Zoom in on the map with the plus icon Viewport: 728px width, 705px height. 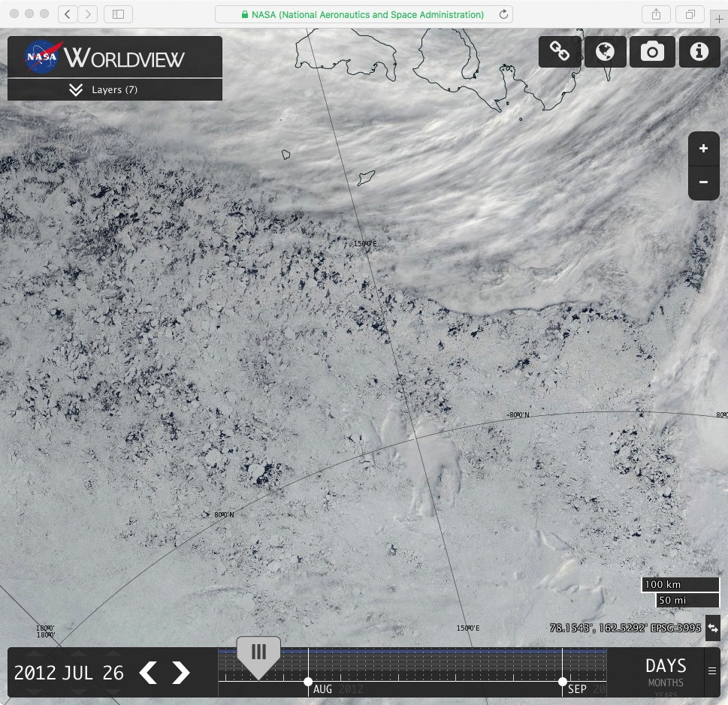coord(703,148)
